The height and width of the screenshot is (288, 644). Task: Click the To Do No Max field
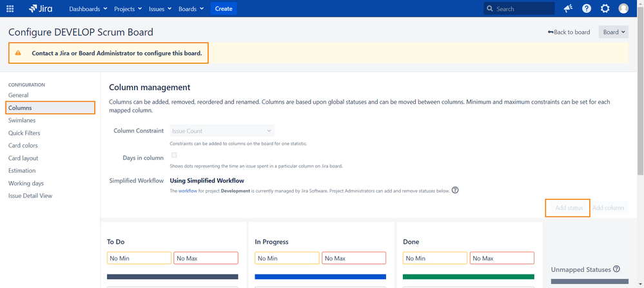pyautogui.click(x=206, y=258)
